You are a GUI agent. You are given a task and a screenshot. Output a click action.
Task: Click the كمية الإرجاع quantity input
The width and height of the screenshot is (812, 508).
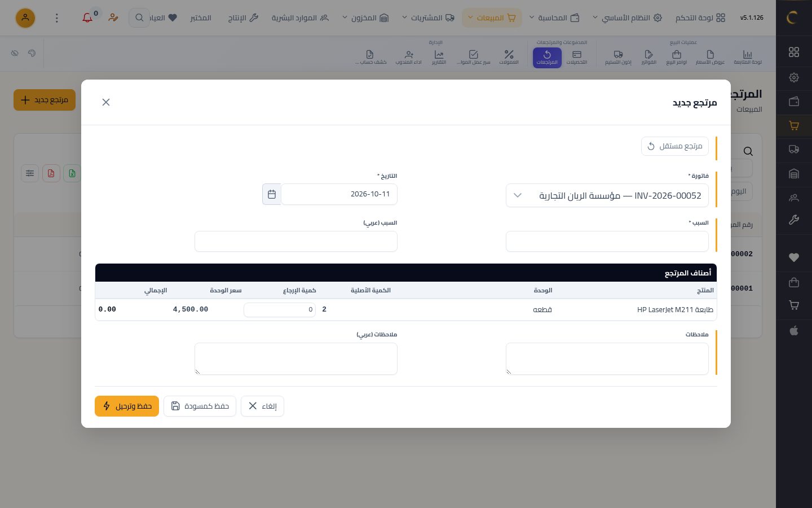tap(280, 309)
